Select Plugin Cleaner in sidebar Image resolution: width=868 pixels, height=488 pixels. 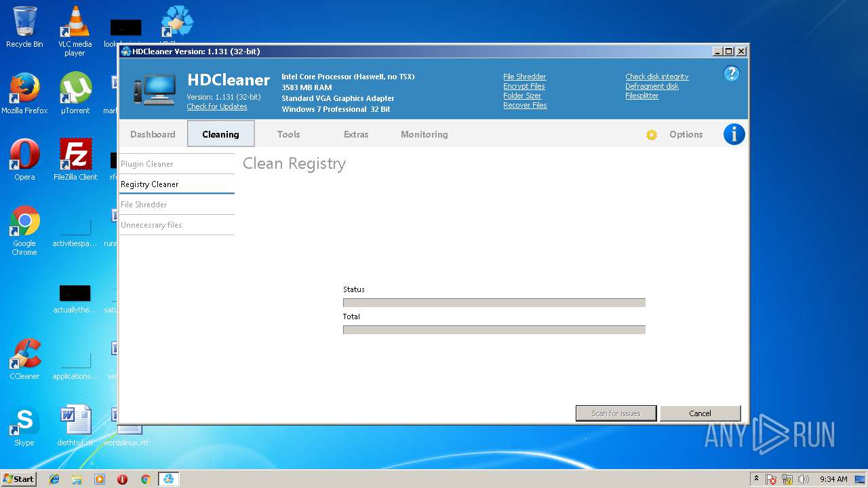pos(176,164)
